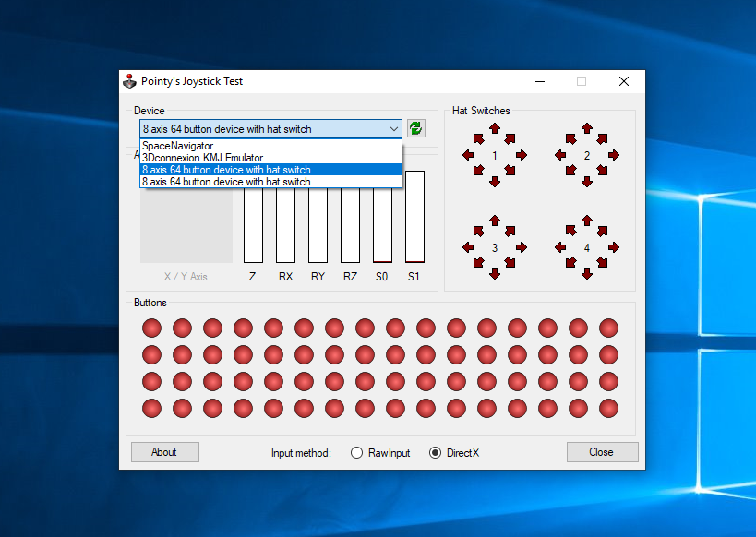The width and height of the screenshot is (756, 537).
Task: Minimize the Joystick Test window
Action: (540, 81)
